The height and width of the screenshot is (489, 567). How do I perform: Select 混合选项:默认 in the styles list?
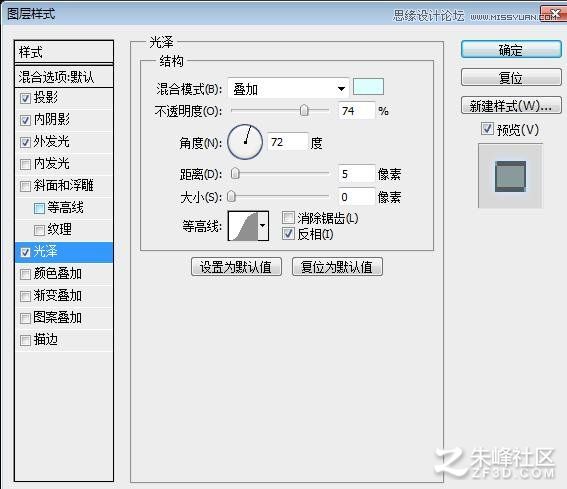pos(64,77)
